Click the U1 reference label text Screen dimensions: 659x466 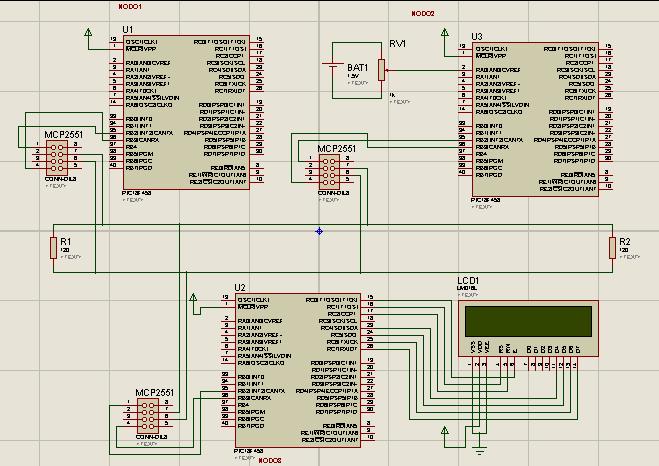coord(127,30)
